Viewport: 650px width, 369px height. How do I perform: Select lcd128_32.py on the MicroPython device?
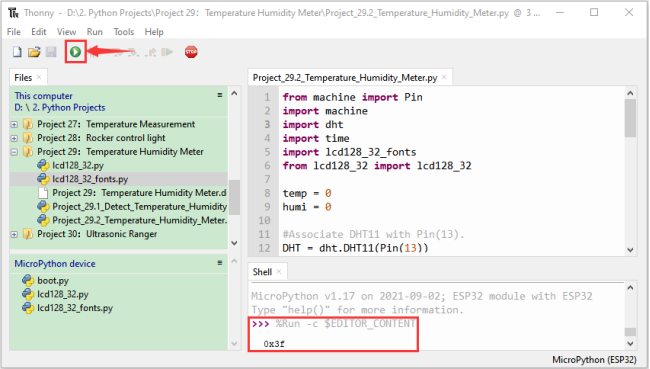pos(63,294)
